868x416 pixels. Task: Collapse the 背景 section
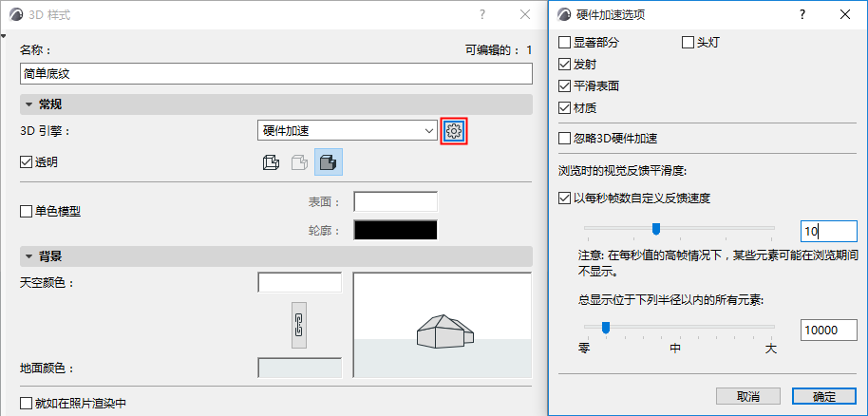click(x=28, y=256)
